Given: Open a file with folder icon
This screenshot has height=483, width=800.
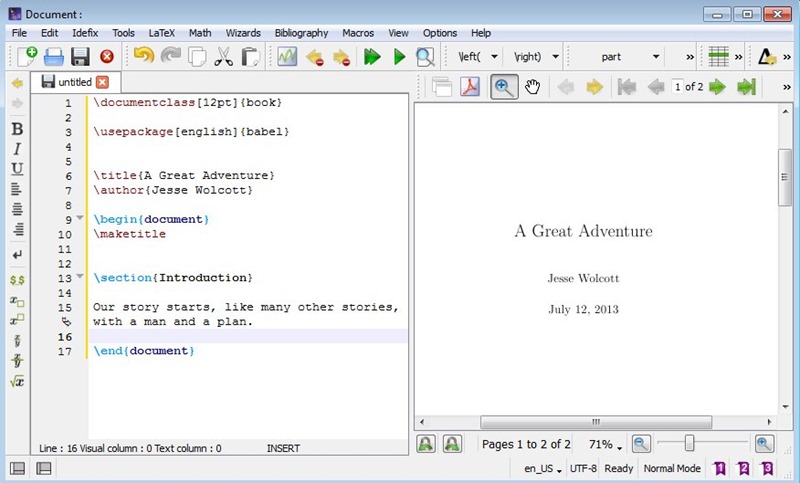Looking at the screenshot, I should pyautogui.click(x=54, y=57).
